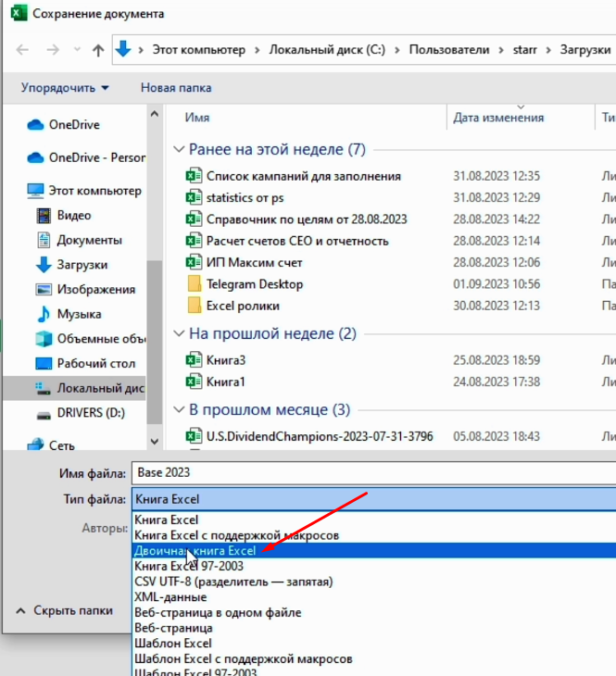Select 'Загрузки' in the address path
This screenshot has width=616, height=676.
click(x=585, y=50)
